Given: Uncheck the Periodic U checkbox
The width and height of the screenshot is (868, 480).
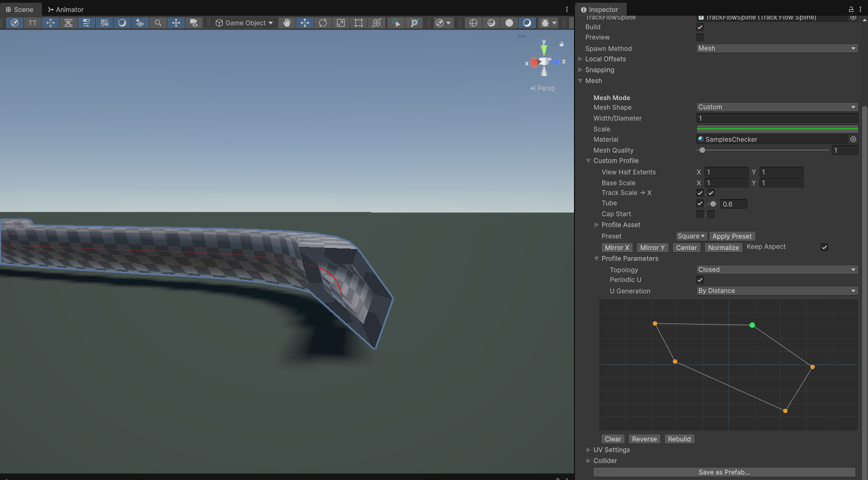Looking at the screenshot, I should pyautogui.click(x=700, y=280).
